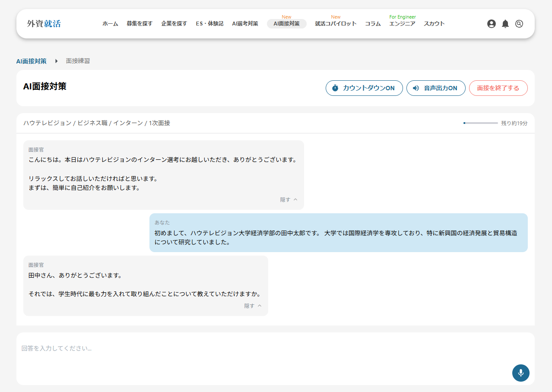Open 就活コパイロット menu item
This screenshot has width=552, height=392.
(336, 24)
